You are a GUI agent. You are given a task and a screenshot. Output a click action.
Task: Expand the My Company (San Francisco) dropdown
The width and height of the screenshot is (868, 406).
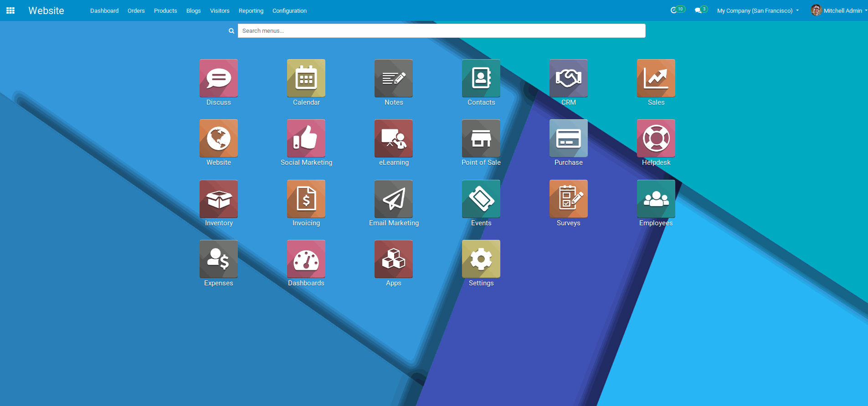point(757,10)
